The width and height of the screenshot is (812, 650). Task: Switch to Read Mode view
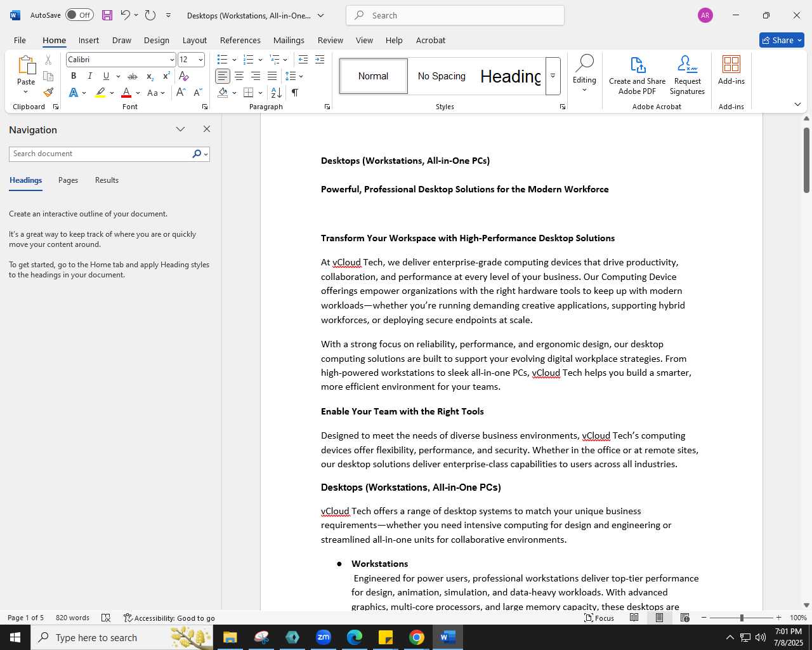[x=634, y=618]
